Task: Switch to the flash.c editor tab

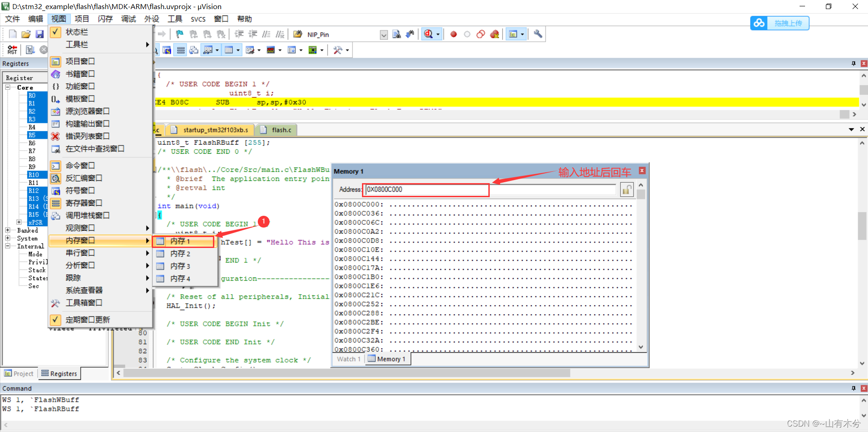Action: tap(276, 130)
